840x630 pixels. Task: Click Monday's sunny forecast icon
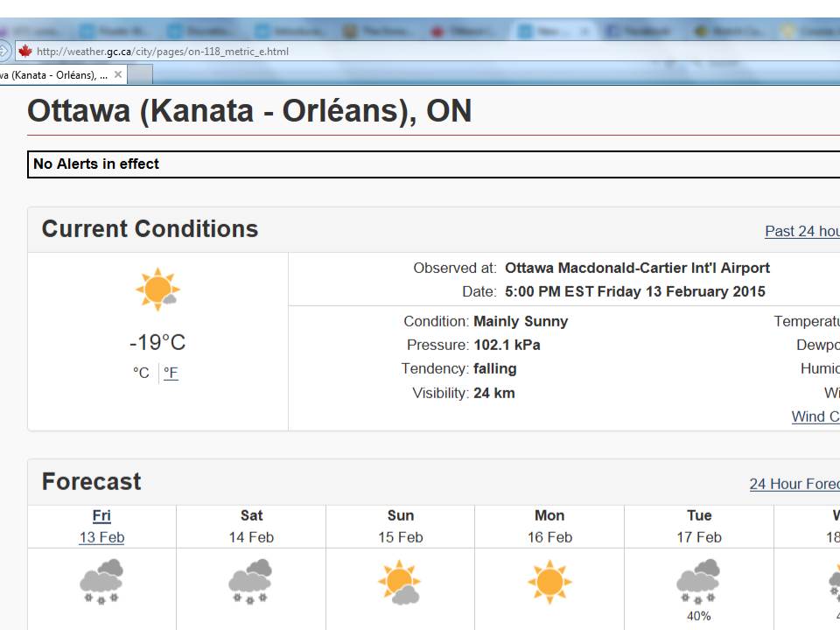tap(549, 582)
